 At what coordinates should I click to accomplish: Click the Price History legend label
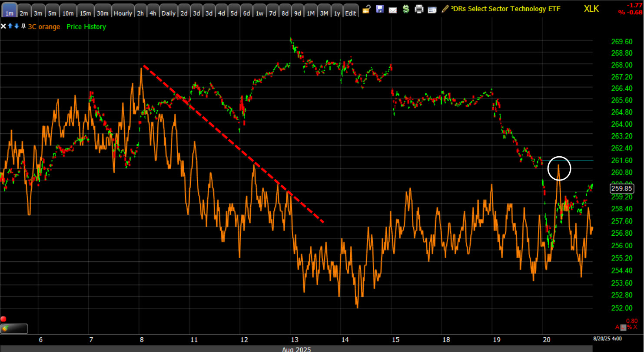86,27
